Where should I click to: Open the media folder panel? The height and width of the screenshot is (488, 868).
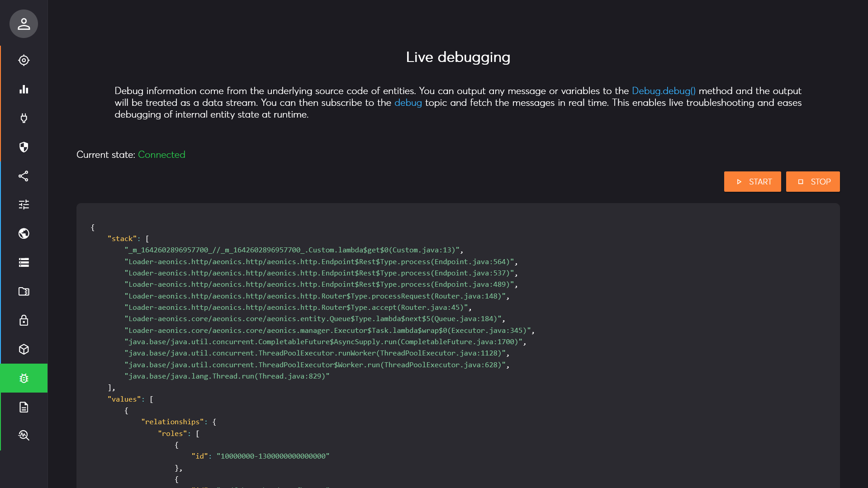pos(23,292)
